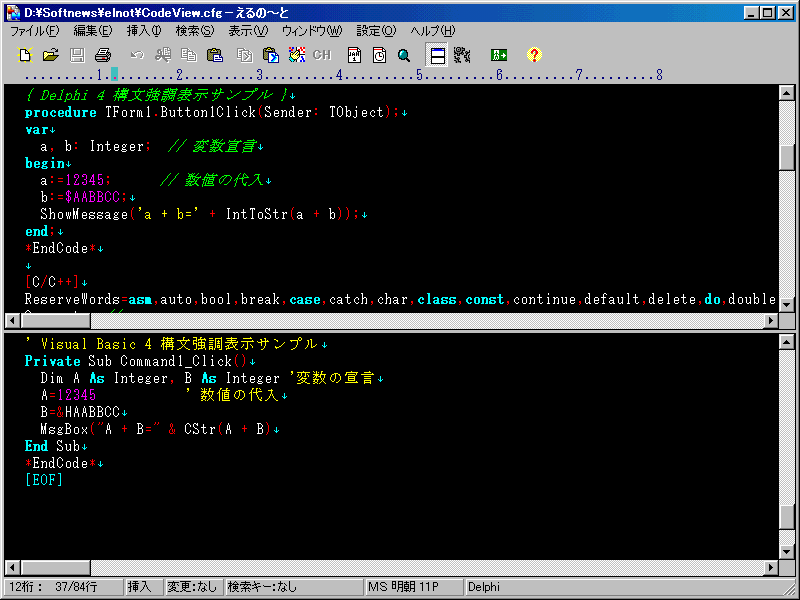The width and height of the screenshot is (800, 600).
Task: Click the green exit icon in toolbar
Action: coord(499,55)
